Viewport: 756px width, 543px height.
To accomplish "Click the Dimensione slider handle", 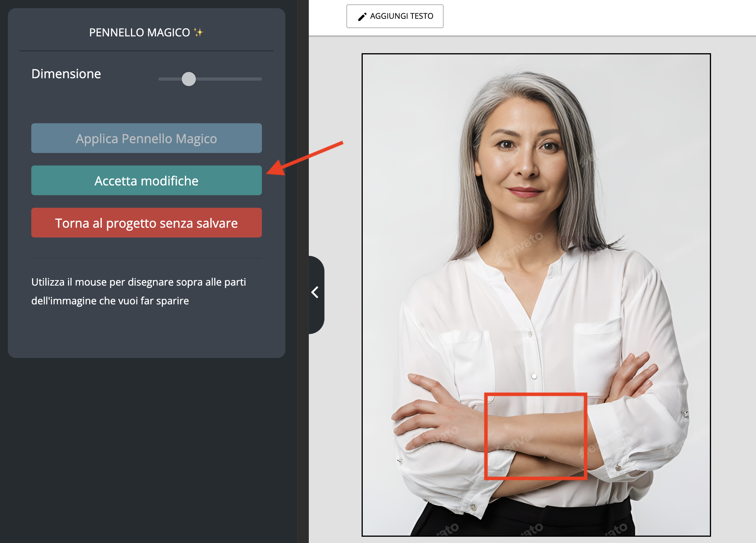I will (x=189, y=79).
